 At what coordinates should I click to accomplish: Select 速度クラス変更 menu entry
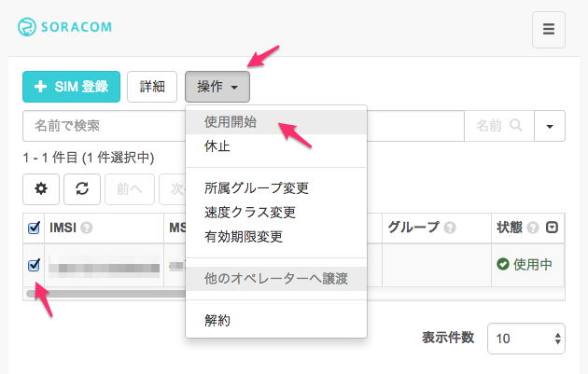coord(250,212)
